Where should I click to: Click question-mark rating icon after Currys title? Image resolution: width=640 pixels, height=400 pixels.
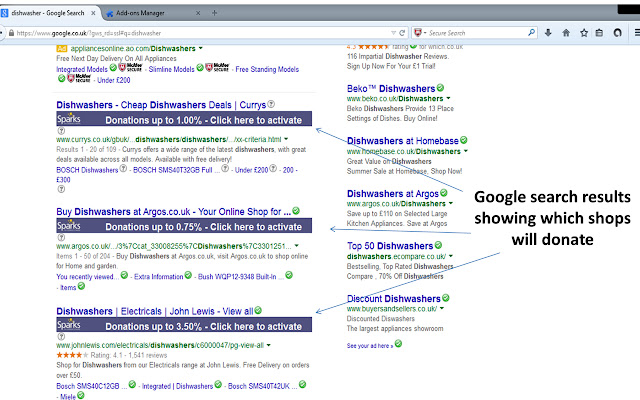(x=271, y=104)
